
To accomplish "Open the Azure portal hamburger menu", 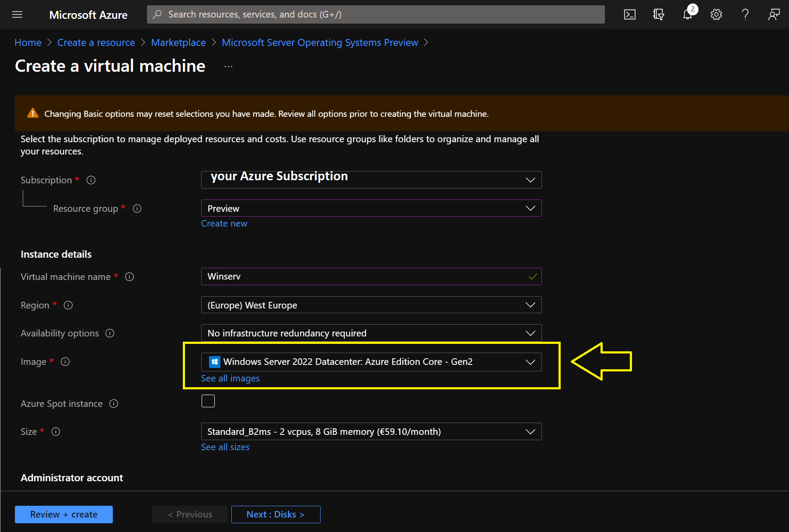I will point(17,14).
